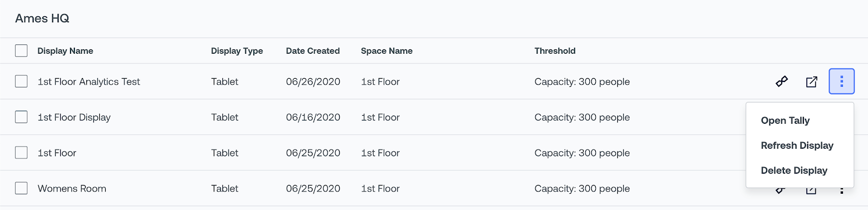
Task: Open the 1st Floor Display name entry
Action: click(x=74, y=117)
